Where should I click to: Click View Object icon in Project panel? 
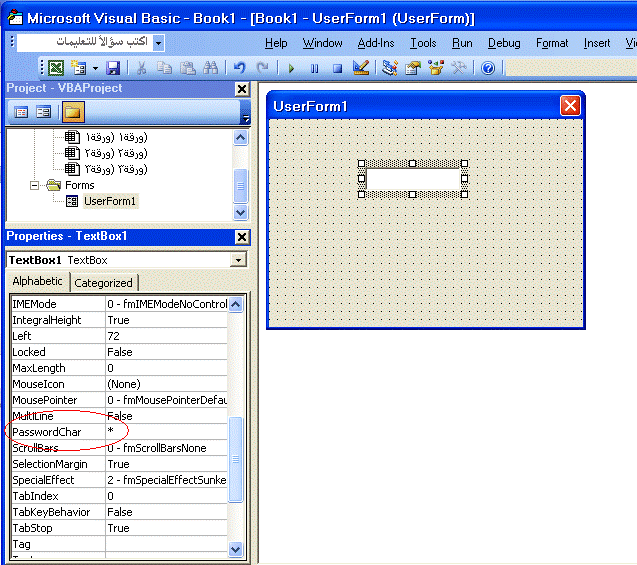[43, 112]
